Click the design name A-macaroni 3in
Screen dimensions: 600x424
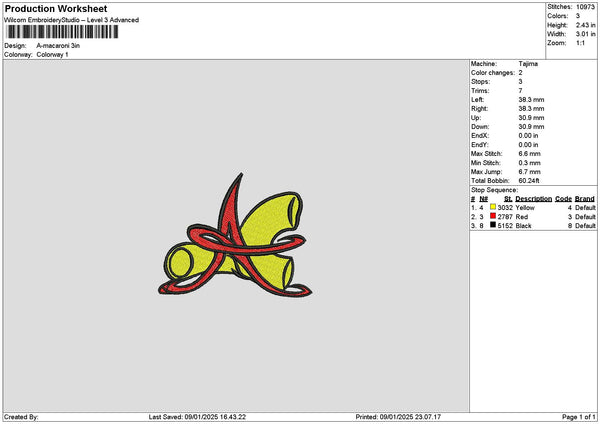(x=58, y=46)
